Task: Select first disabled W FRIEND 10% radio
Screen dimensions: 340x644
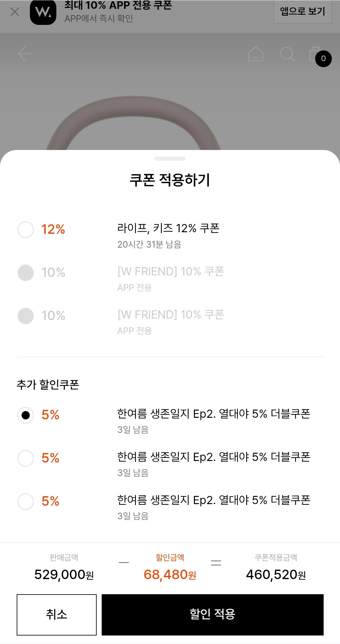Action: click(x=25, y=273)
